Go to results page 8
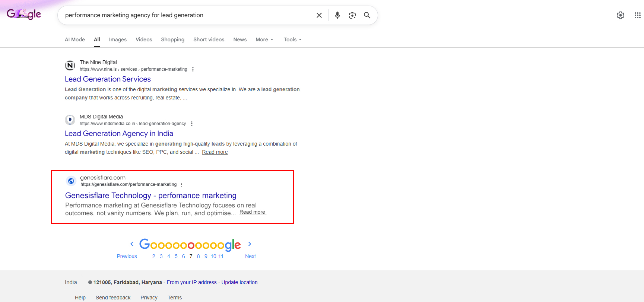Image resolution: width=644 pixels, height=302 pixels. (199, 256)
